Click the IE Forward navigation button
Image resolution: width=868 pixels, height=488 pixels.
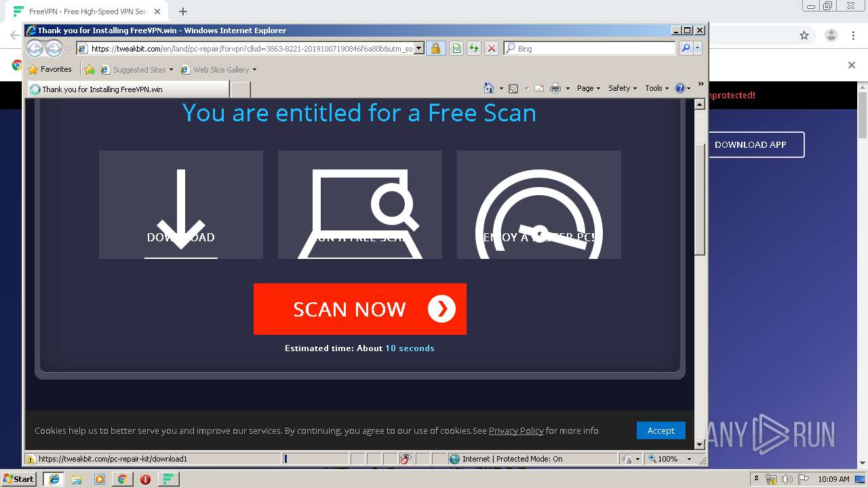click(54, 48)
